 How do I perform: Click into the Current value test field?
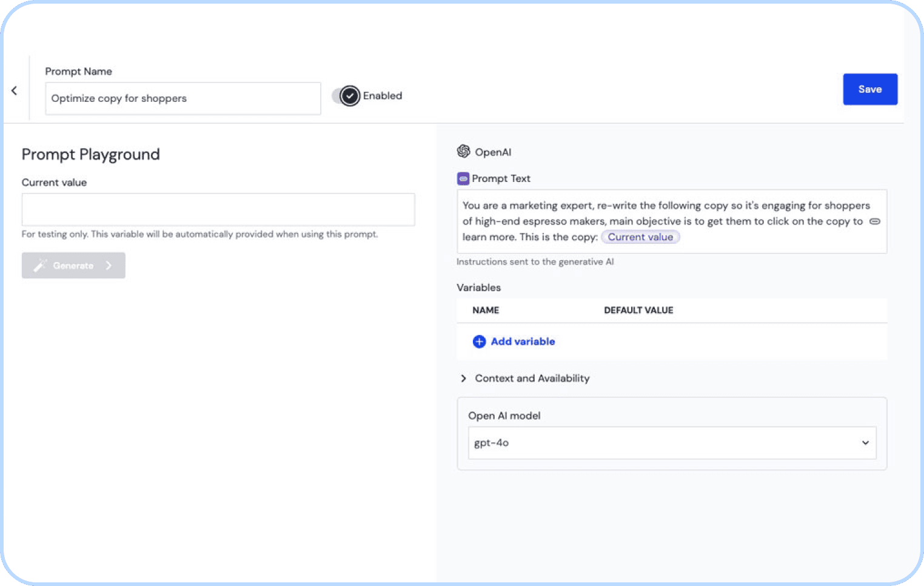coord(218,209)
